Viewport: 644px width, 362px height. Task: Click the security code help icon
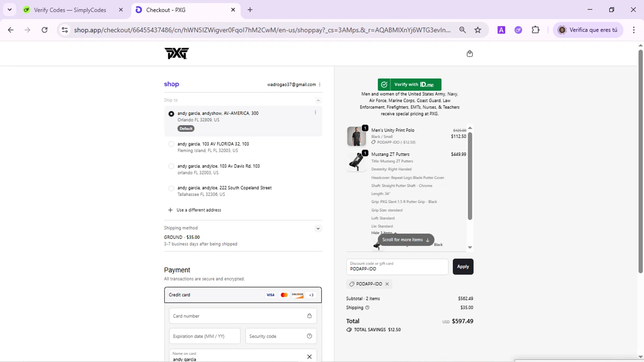pyautogui.click(x=309, y=336)
